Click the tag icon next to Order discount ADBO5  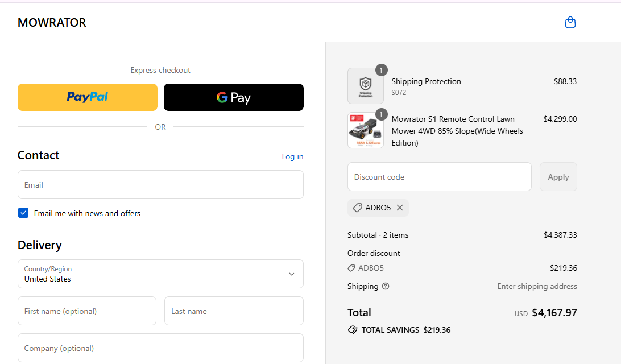351,268
